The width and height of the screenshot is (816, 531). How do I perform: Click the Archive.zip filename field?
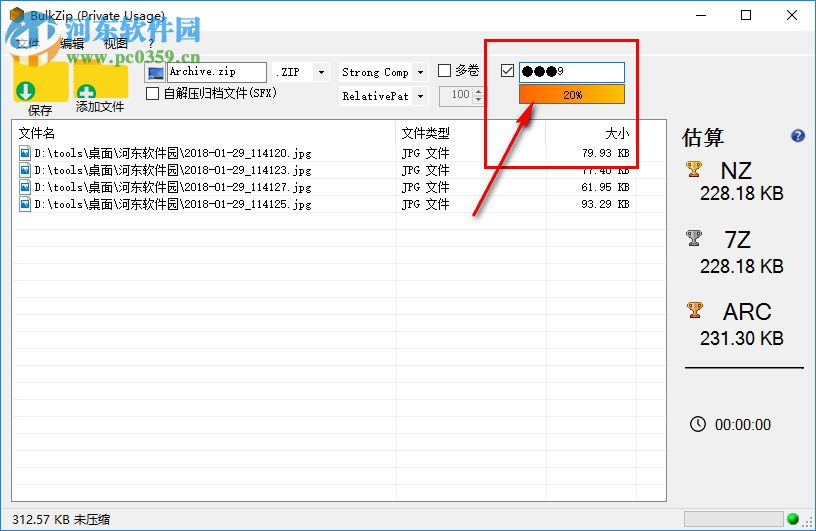coord(217,72)
